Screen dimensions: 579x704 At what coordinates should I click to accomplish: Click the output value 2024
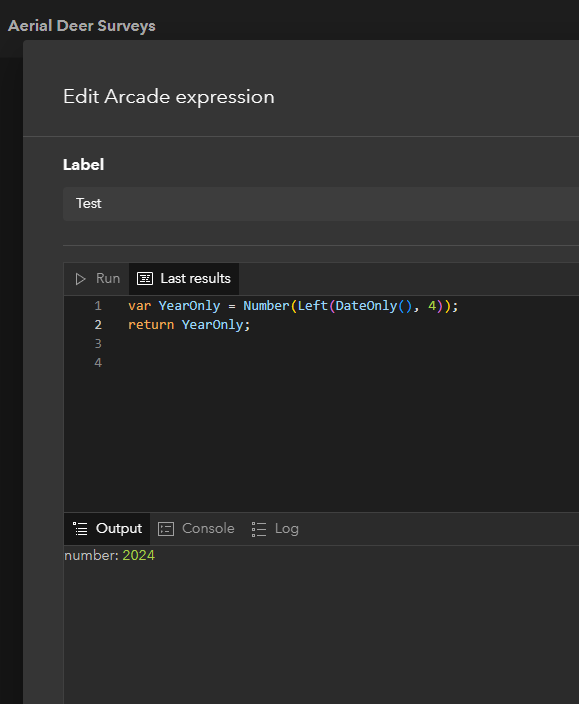(x=139, y=556)
